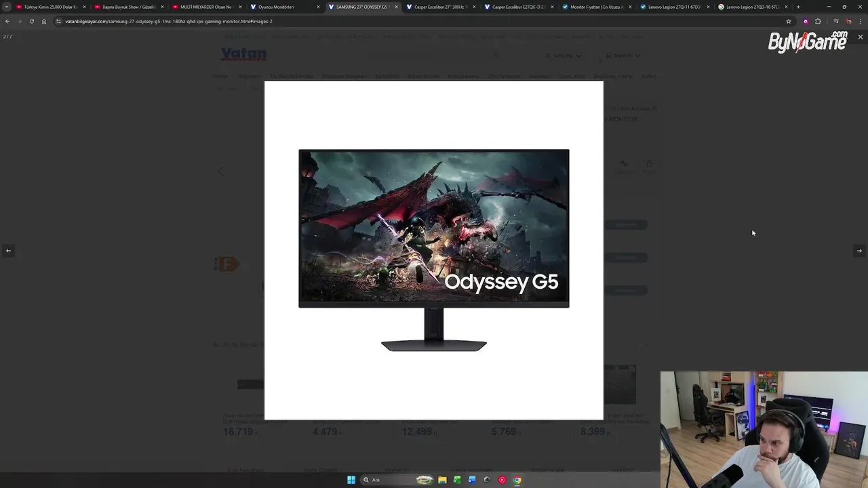Image resolution: width=868 pixels, height=488 pixels.
Task: Close the Başına Buyruk Show tab
Action: [162, 7]
